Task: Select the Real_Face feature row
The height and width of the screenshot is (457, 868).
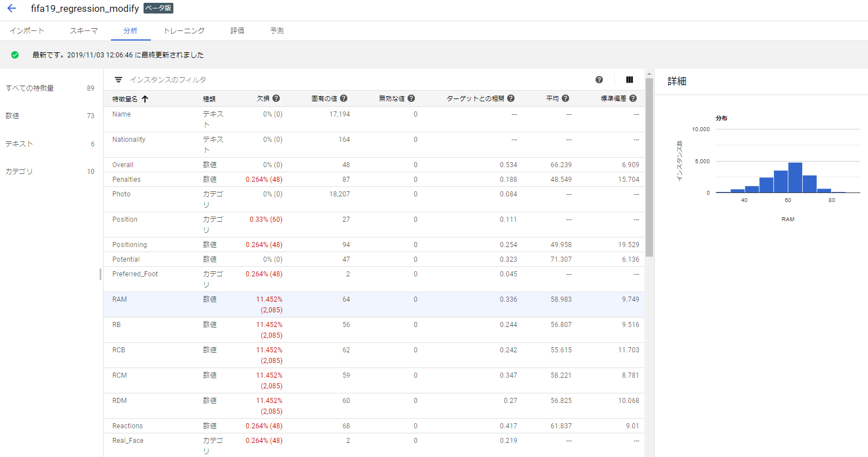Action: point(374,445)
